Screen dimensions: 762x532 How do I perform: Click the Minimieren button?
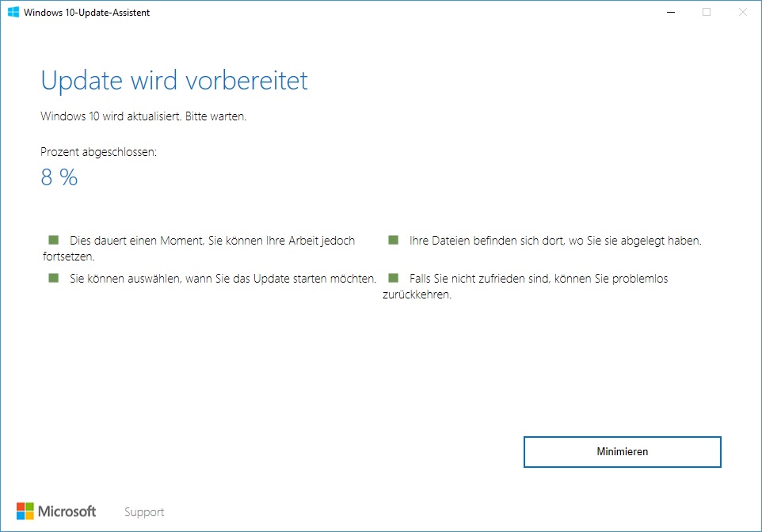(622, 452)
